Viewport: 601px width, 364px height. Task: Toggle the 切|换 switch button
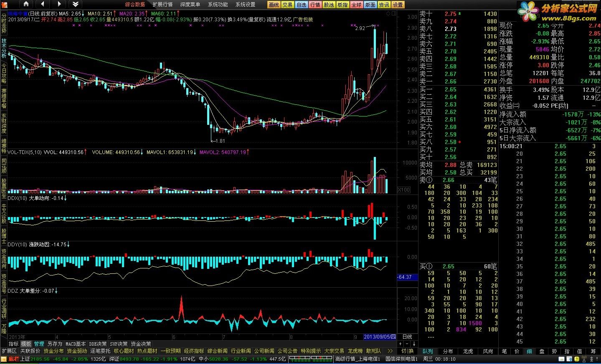pos(407,351)
